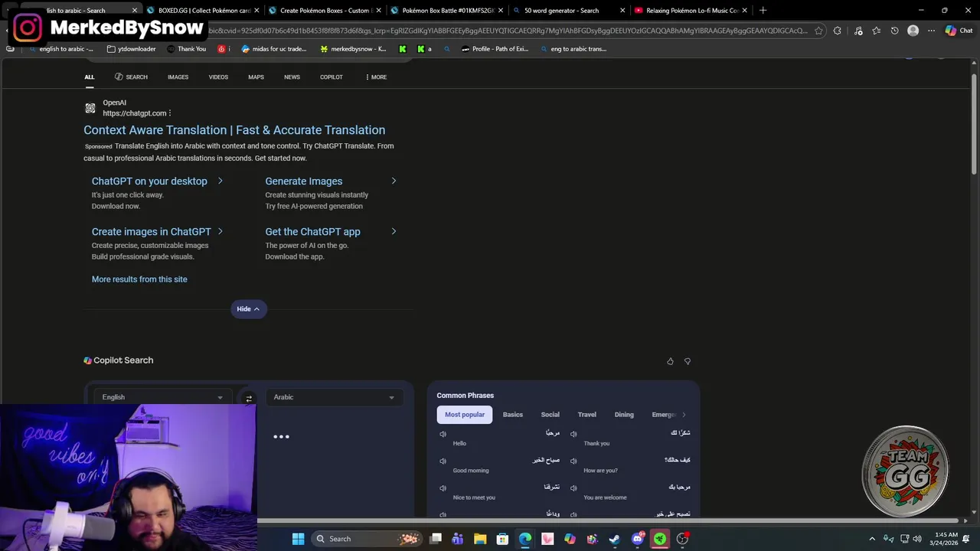Open the MORE search filter menu
The width and height of the screenshot is (980, 551).
[376, 77]
